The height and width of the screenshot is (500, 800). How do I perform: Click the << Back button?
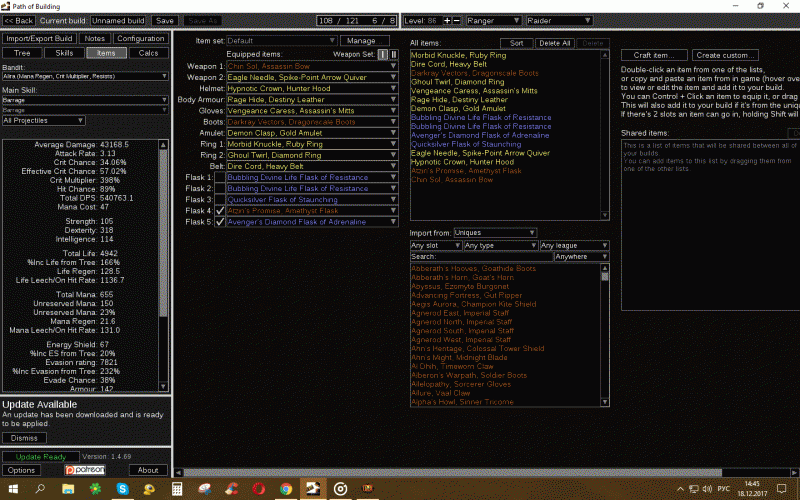(19, 20)
